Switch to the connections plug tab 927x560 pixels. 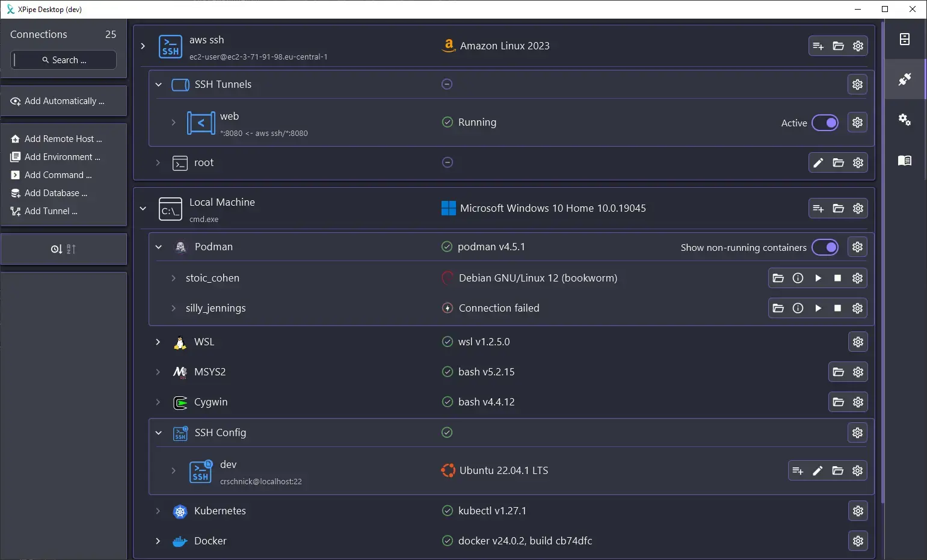(904, 79)
